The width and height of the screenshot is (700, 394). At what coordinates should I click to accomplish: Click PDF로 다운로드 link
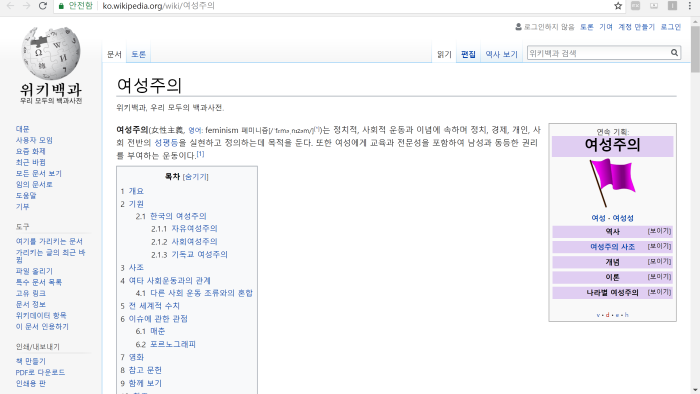pos(40,372)
